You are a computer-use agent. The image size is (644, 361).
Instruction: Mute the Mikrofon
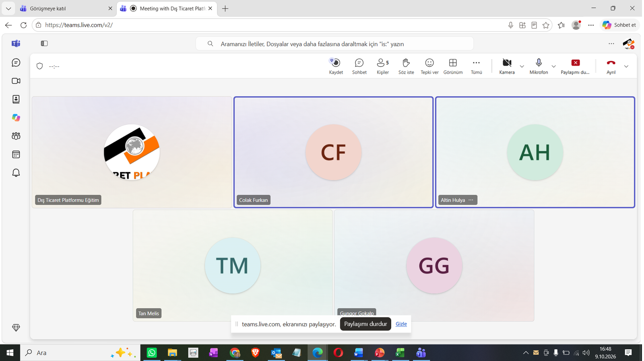coord(539,66)
